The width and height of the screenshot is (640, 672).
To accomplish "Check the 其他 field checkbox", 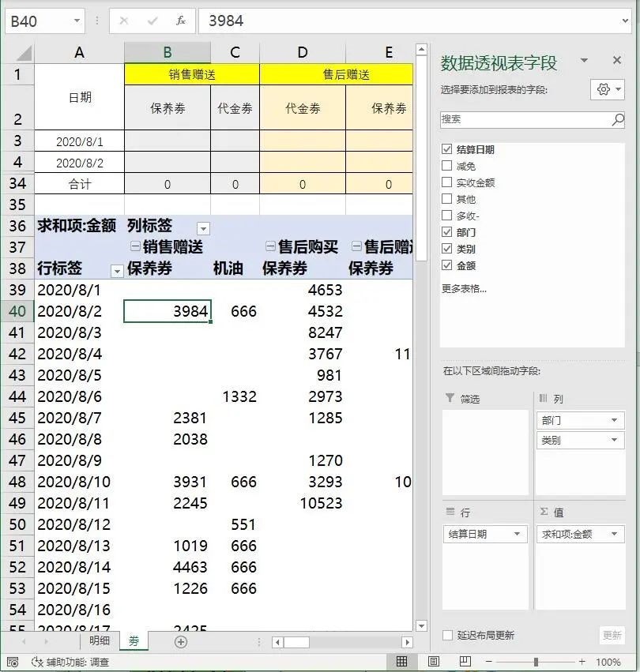I will coord(446,198).
